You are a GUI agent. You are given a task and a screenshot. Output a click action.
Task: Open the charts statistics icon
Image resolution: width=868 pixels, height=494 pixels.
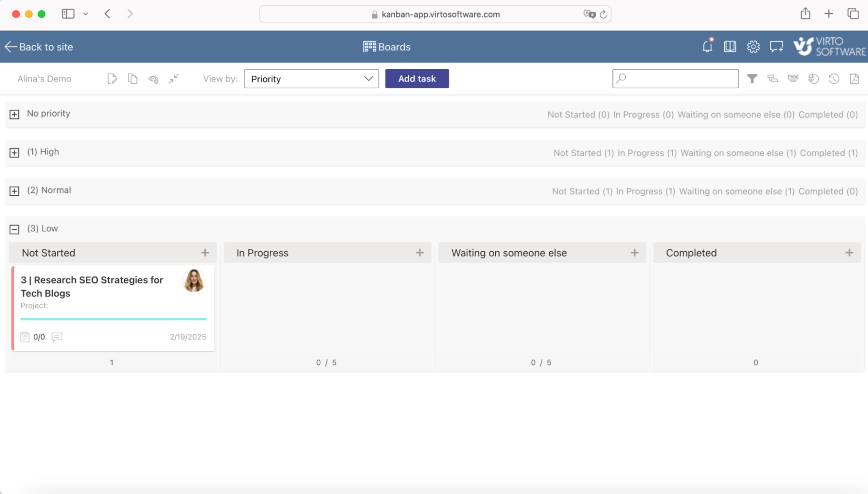814,78
